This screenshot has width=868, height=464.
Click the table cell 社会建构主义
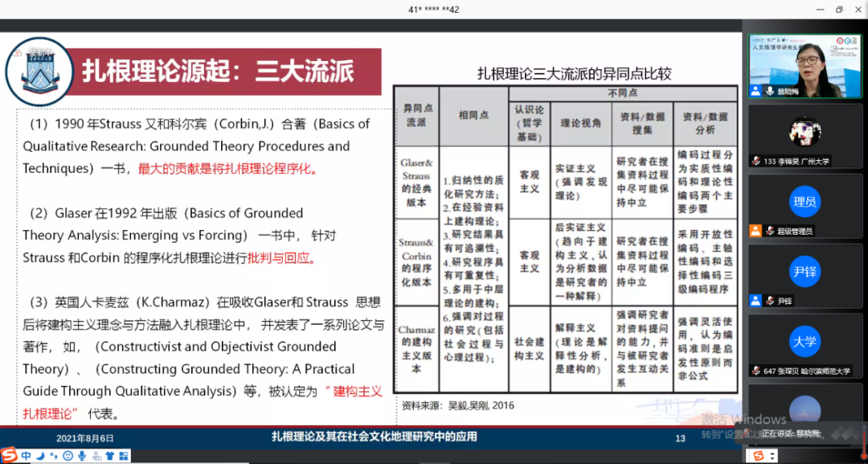(x=529, y=349)
